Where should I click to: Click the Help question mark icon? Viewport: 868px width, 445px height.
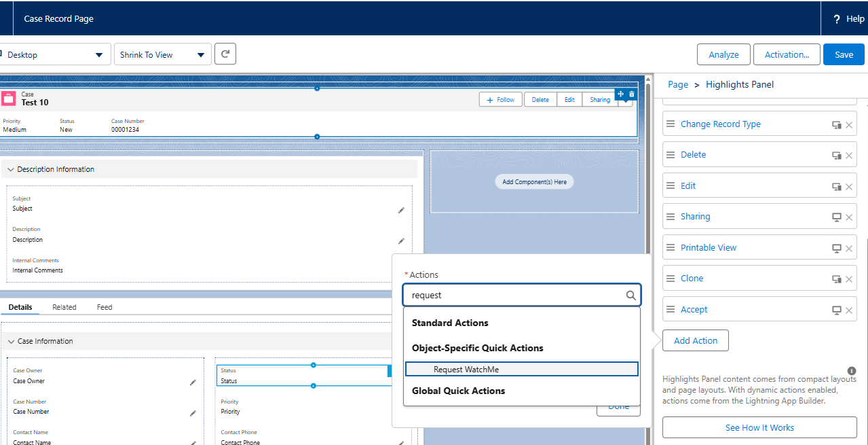click(836, 19)
